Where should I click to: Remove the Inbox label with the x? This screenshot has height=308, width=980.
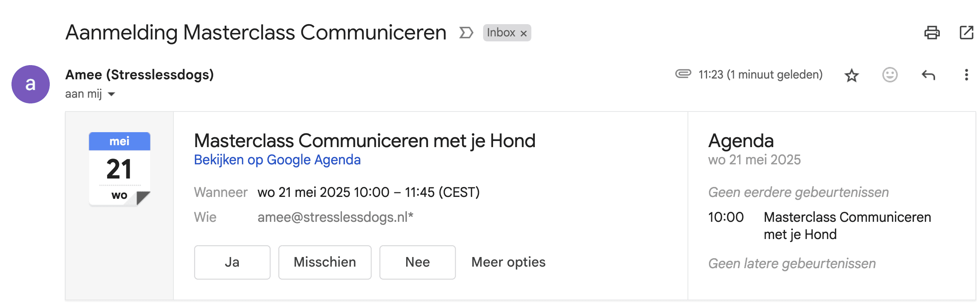[x=524, y=34]
